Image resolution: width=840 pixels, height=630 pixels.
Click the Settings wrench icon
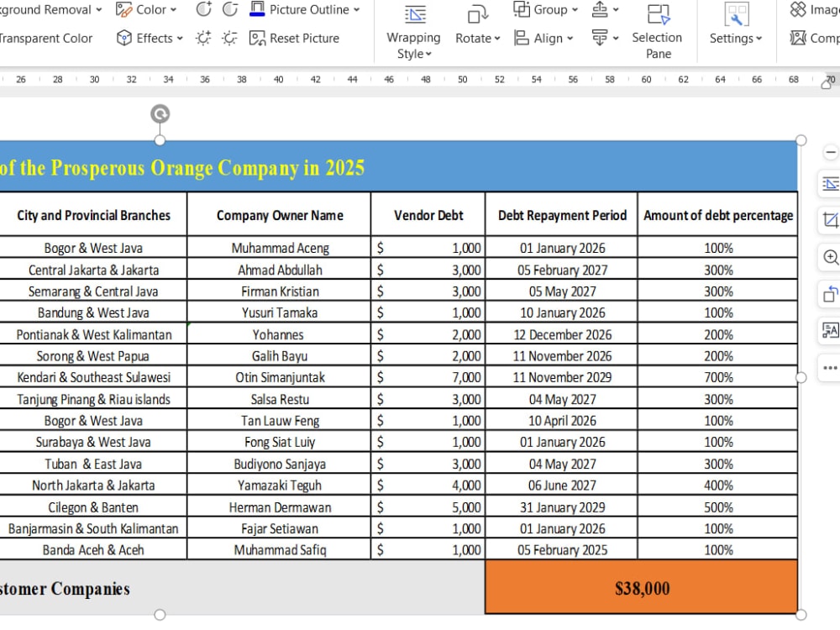tap(737, 14)
